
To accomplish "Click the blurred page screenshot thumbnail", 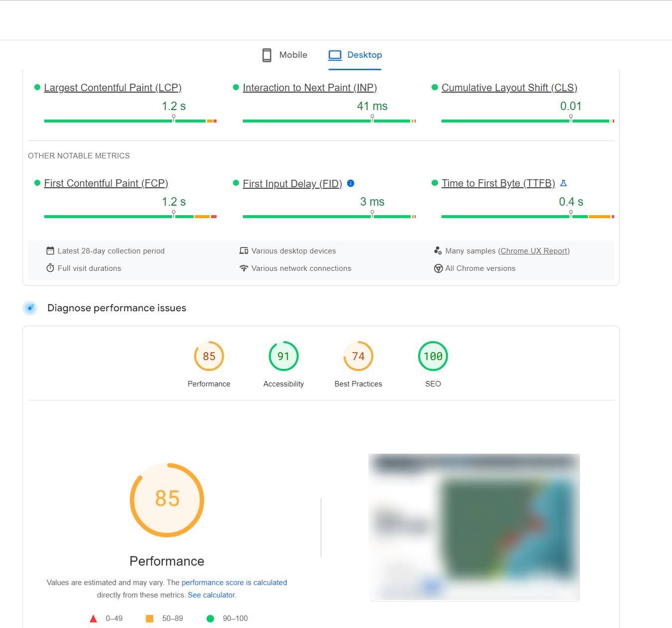I will 474,527.
